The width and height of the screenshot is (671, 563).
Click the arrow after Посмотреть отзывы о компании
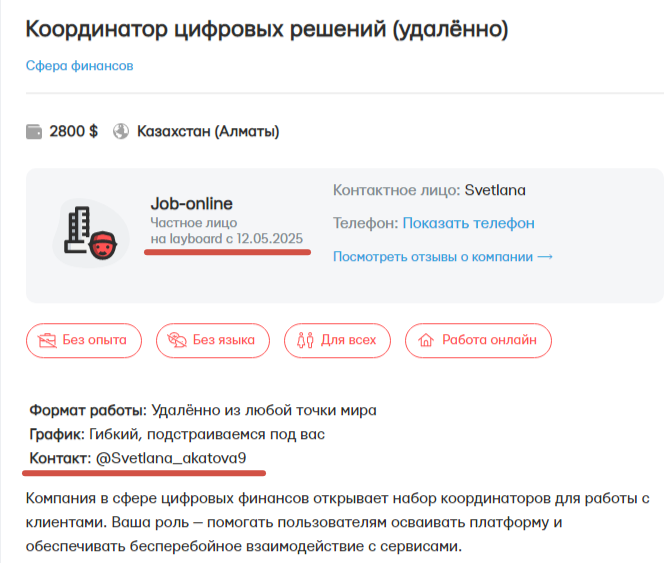546,257
